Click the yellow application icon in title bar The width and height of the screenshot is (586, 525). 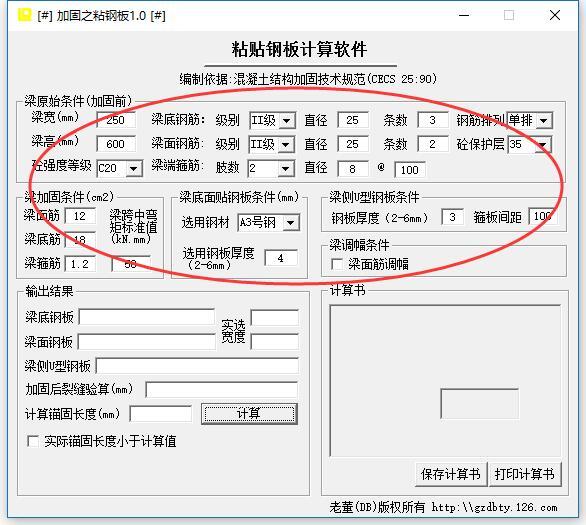25,15
